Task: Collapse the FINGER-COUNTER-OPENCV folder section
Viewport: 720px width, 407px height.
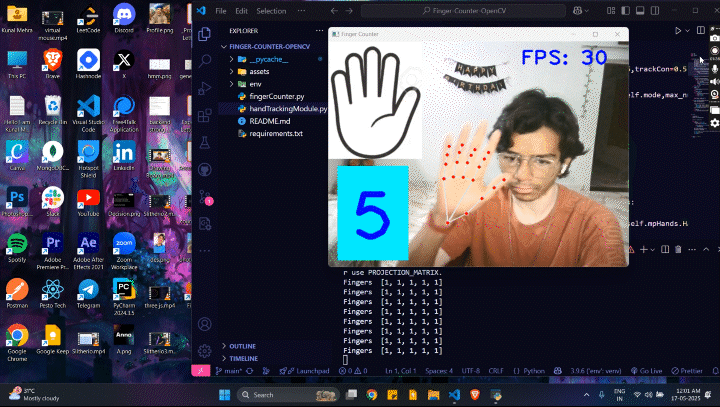Action: pyautogui.click(x=270, y=46)
